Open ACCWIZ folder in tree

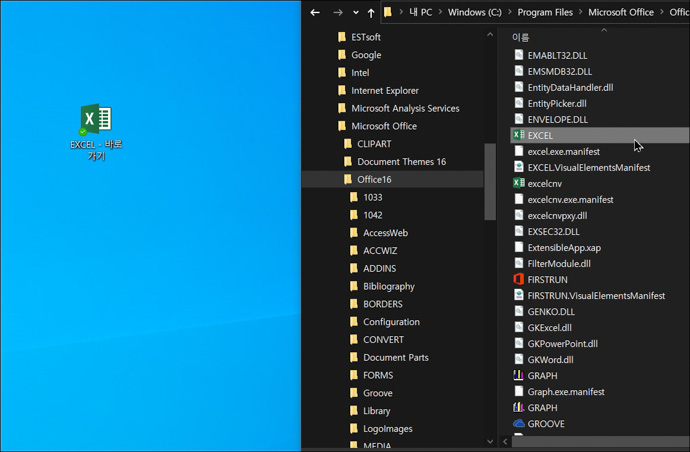pos(380,251)
